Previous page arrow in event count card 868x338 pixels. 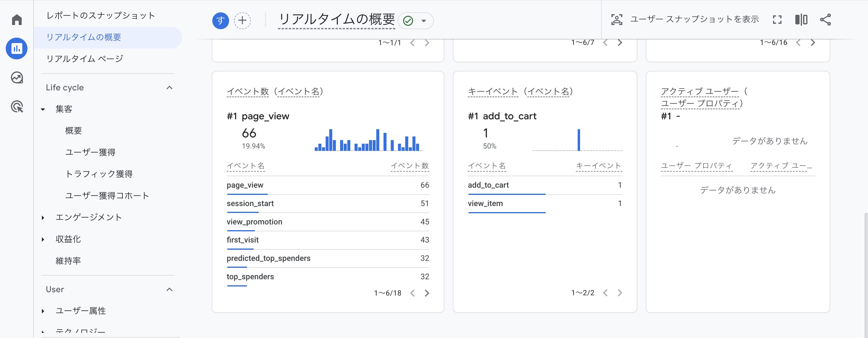point(412,293)
